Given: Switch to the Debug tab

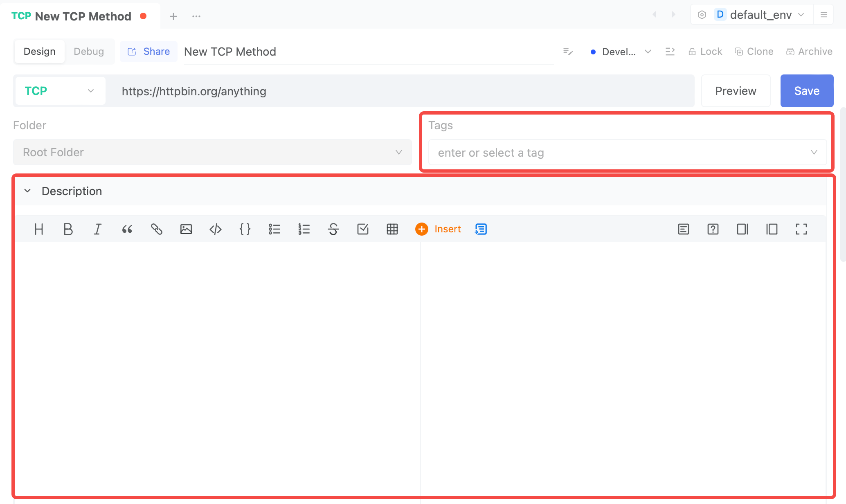Looking at the screenshot, I should [89, 52].
